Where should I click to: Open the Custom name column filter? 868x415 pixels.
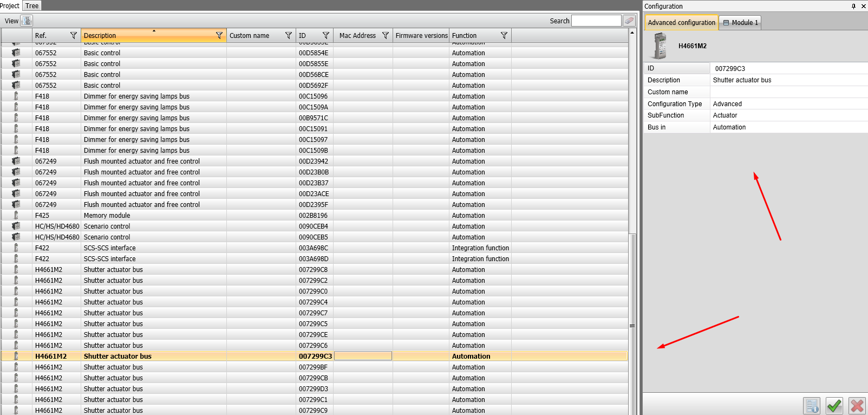[288, 35]
